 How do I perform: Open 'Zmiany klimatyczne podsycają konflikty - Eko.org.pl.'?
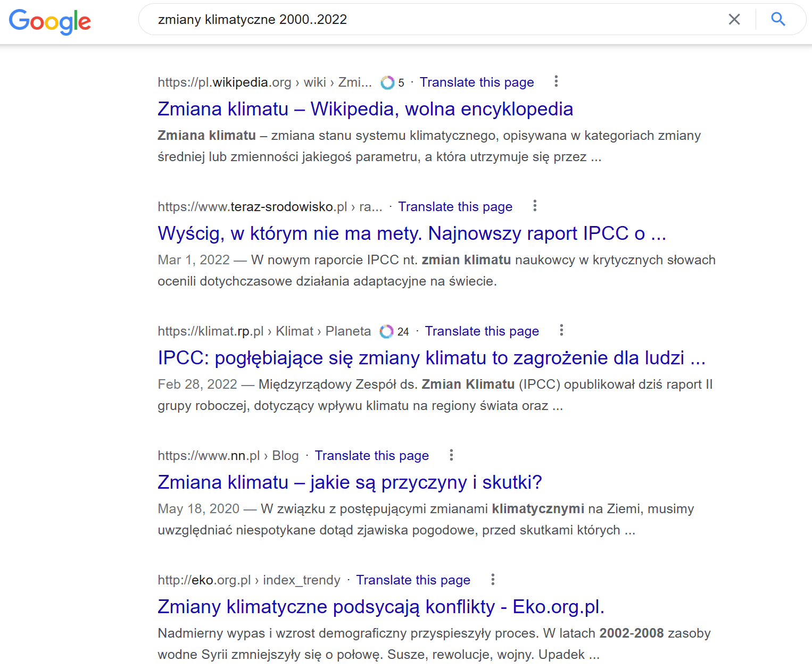(381, 607)
